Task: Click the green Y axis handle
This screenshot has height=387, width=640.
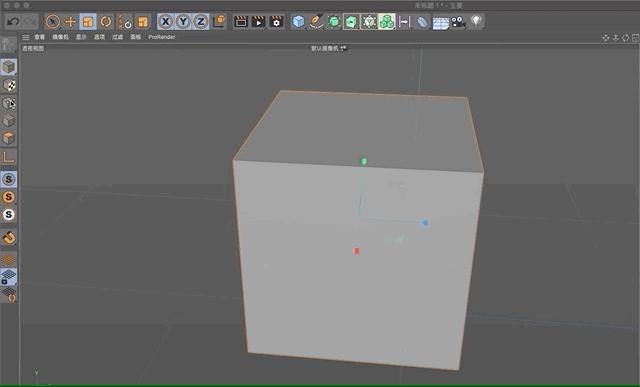Action: click(363, 161)
